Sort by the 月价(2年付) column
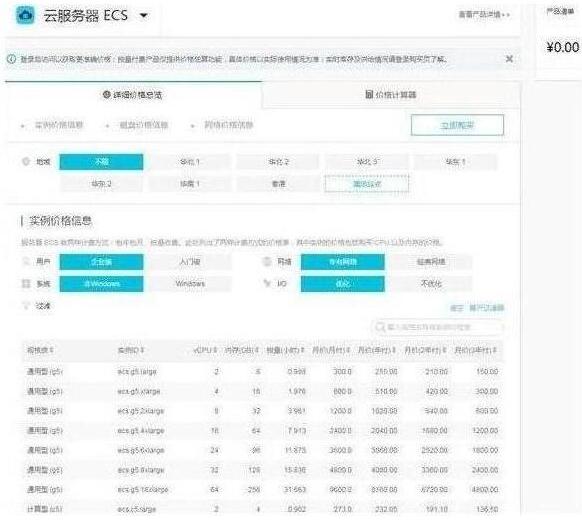This screenshot has width=582, height=527. click(x=425, y=350)
